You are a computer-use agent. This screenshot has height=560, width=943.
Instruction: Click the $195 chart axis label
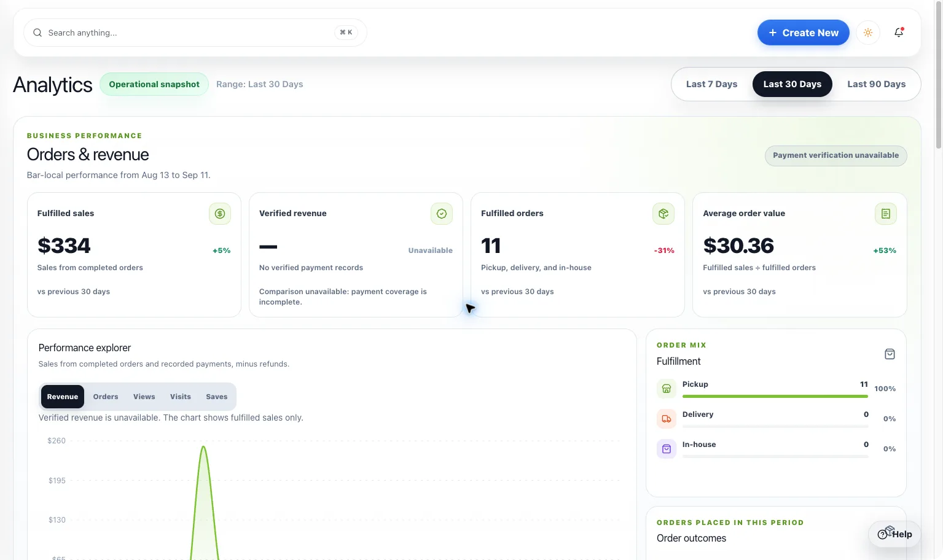click(x=57, y=481)
